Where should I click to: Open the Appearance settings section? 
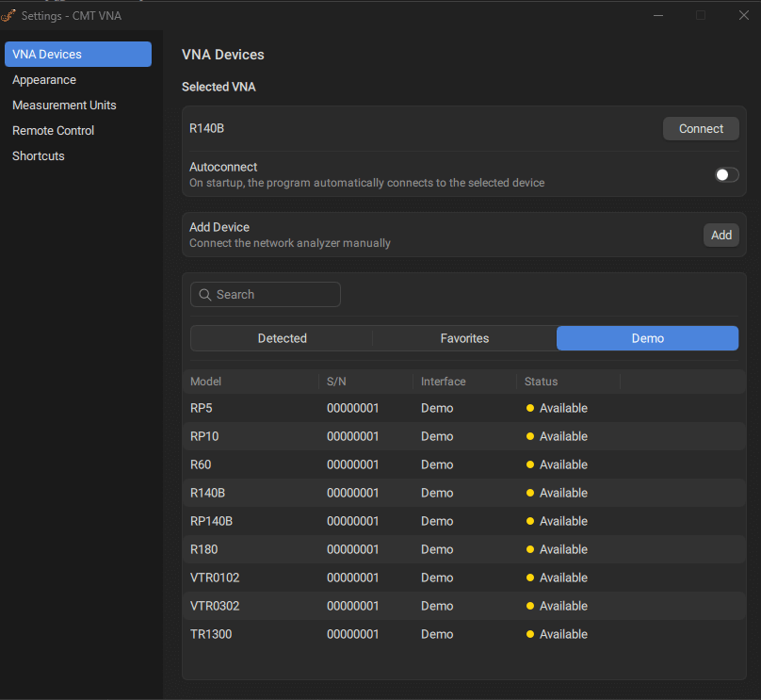(44, 80)
